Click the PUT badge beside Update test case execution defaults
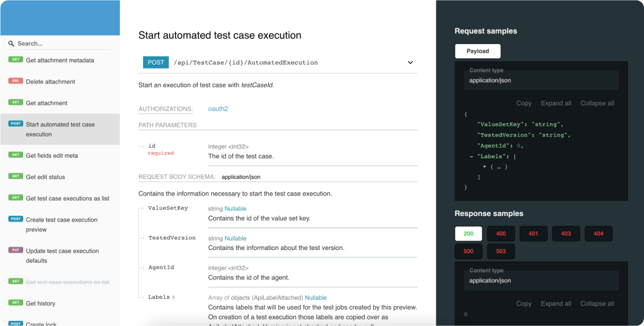Screen dimensions: 644x326 coord(15,251)
